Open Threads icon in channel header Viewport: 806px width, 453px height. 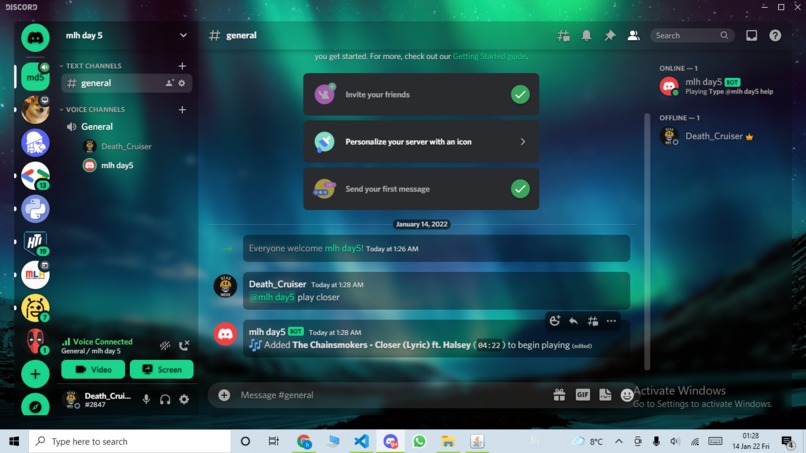pyautogui.click(x=563, y=35)
